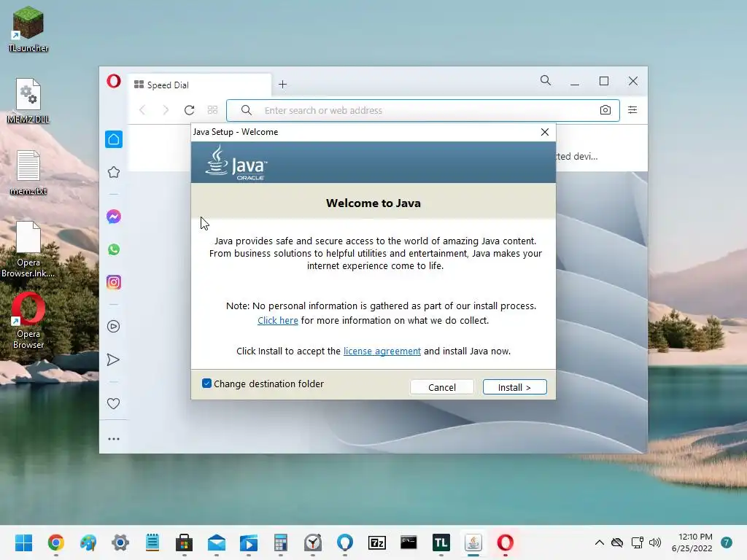Open Speed Dial grid icon in toolbar
Viewport: 747px width, 560px height.
212,110
